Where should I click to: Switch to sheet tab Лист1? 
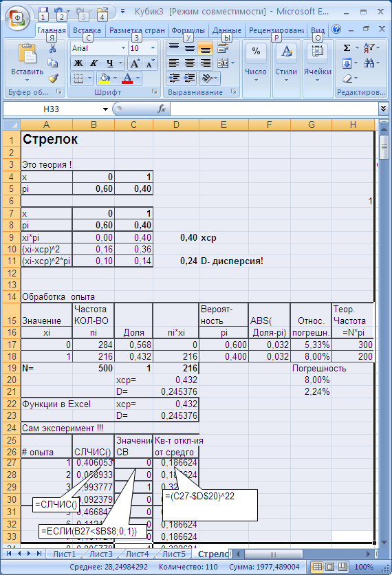pos(64,554)
